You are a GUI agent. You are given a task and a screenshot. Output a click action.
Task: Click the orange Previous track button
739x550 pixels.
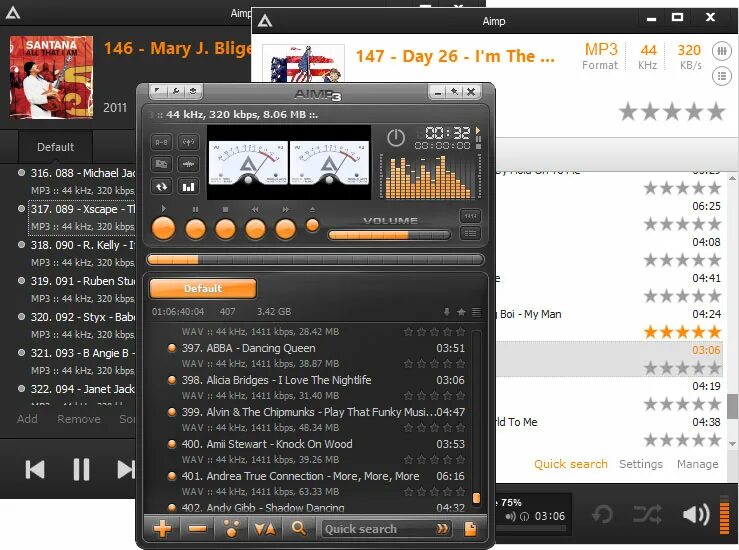255,229
